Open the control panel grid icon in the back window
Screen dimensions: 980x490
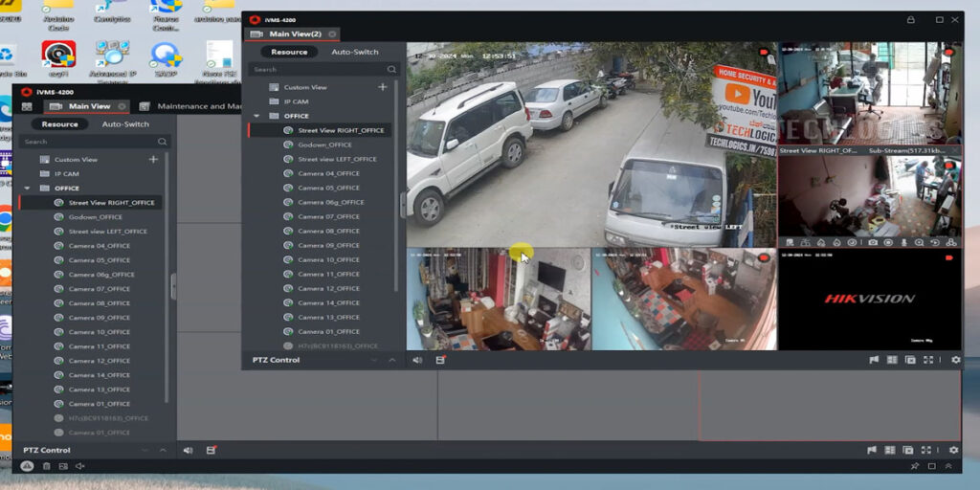(x=26, y=106)
